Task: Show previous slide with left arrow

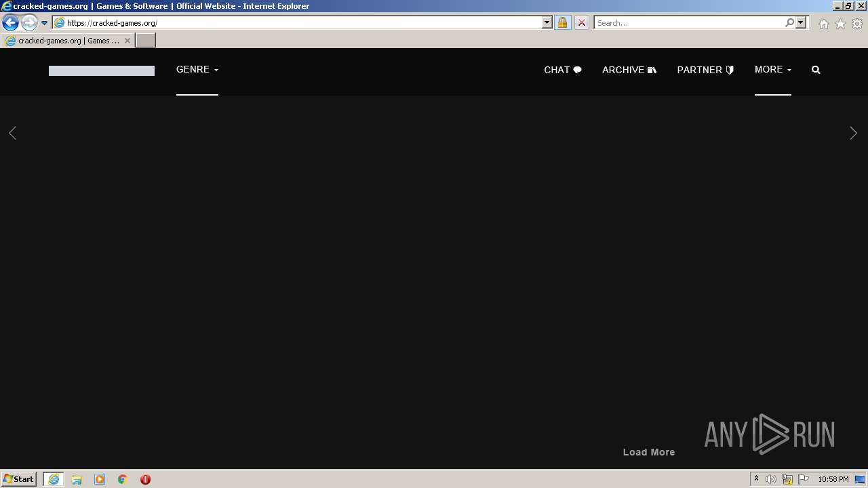Action: [12, 133]
